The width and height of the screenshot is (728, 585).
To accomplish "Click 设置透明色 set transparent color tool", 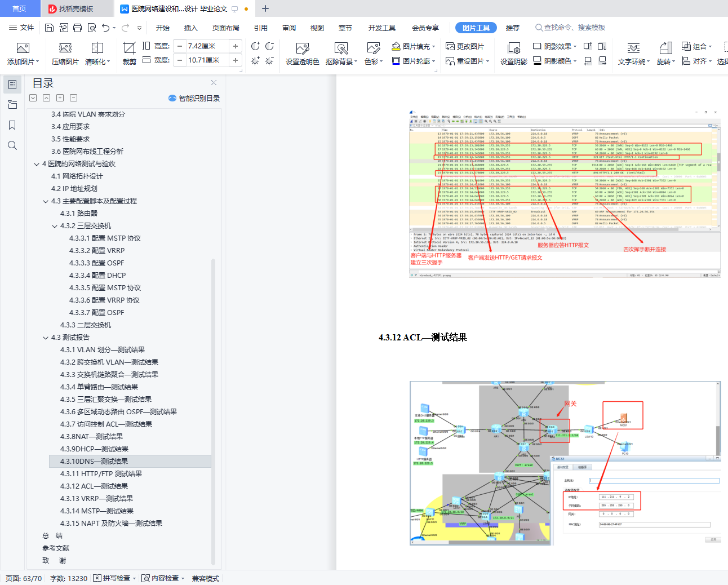I will point(303,54).
